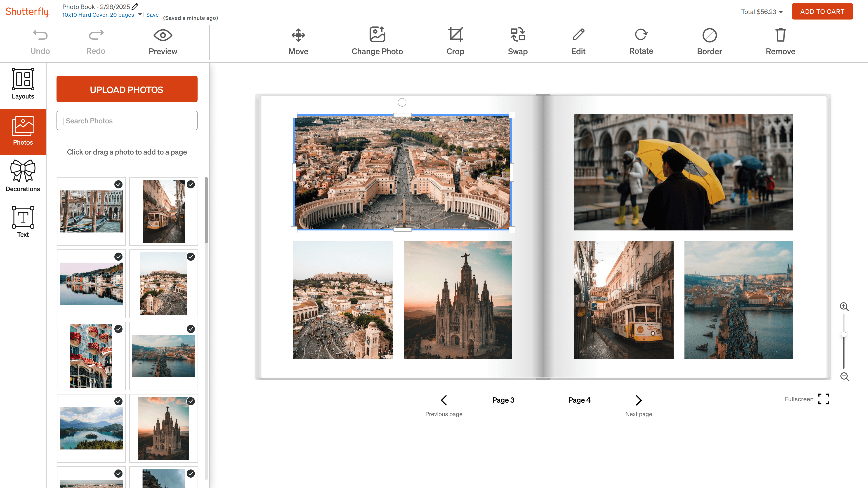Toggle checkmark on flower balcony building thumbnail

pos(118,329)
